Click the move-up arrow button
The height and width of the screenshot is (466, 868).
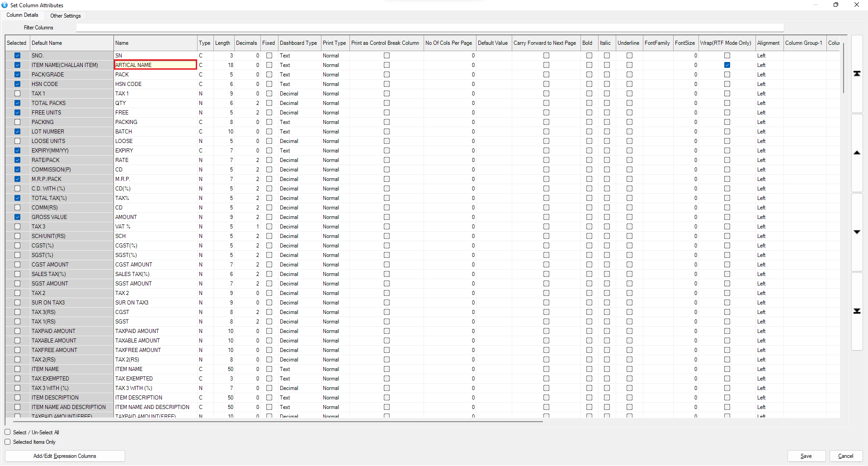[857, 153]
